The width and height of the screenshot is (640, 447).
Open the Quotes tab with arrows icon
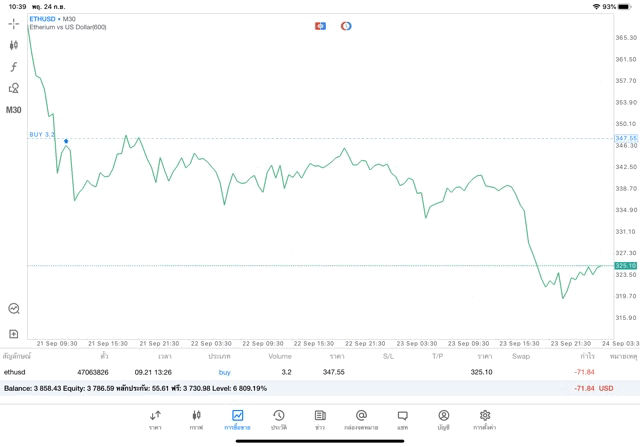155,418
